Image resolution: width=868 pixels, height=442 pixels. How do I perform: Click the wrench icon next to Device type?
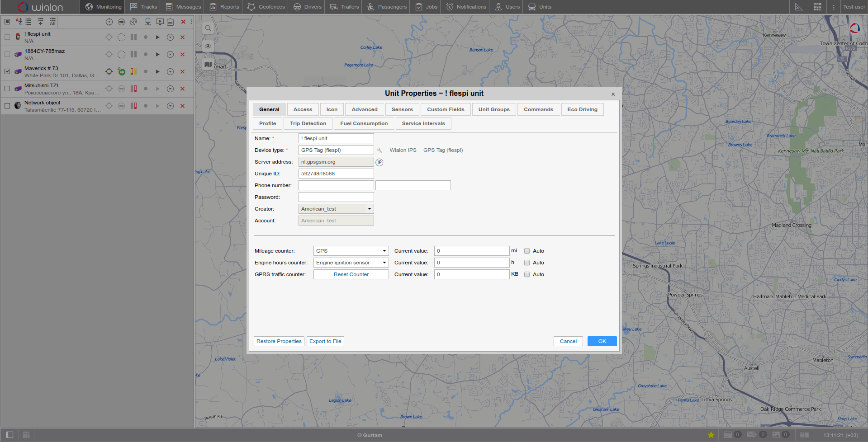click(x=379, y=150)
